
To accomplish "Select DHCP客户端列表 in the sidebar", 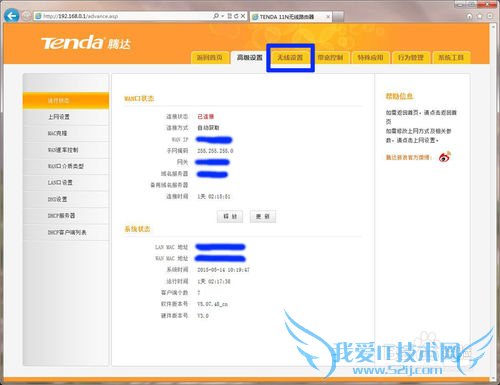I will pos(66,232).
